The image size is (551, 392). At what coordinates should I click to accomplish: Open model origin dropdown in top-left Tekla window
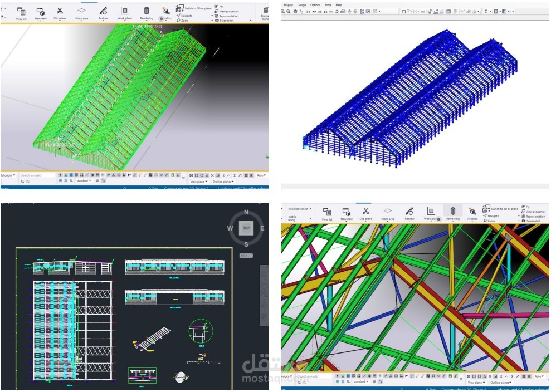(x=8, y=175)
